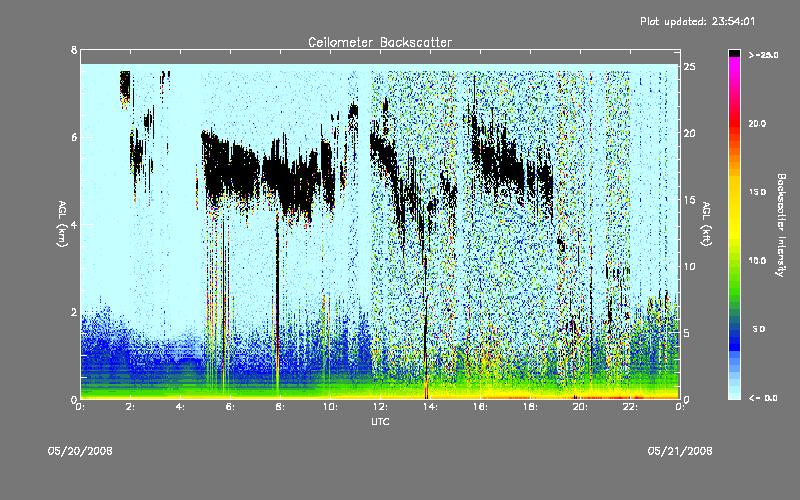Click the '18:' hour tick on UTC axis

[x=530, y=407]
